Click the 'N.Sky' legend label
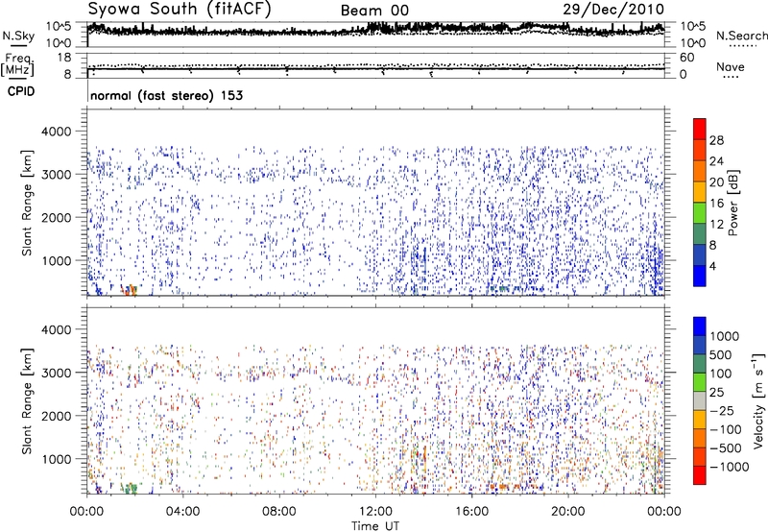768x532 pixels. (18, 36)
